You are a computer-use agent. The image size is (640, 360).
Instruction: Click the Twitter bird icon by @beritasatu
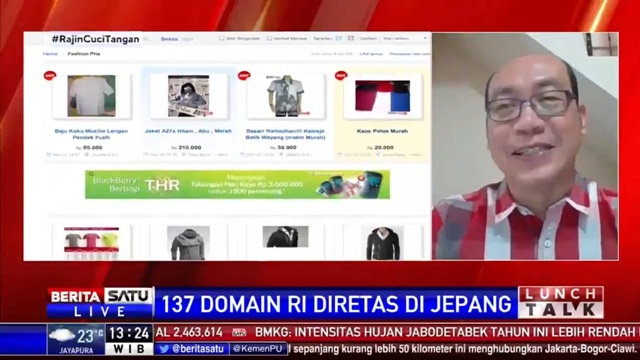click(164, 349)
